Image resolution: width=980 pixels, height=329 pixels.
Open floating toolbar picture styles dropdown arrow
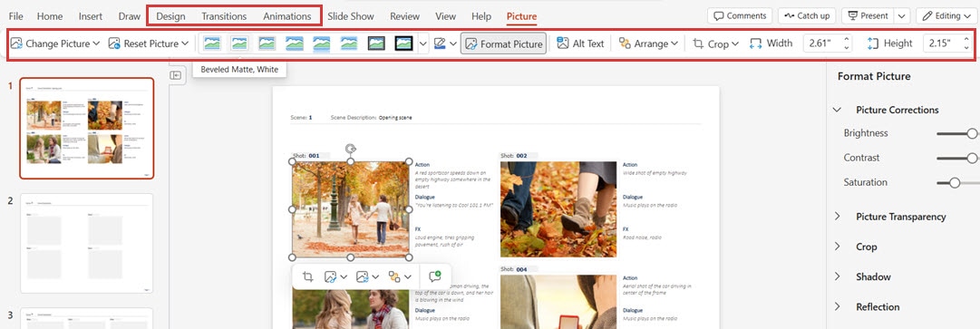click(x=344, y=276)
